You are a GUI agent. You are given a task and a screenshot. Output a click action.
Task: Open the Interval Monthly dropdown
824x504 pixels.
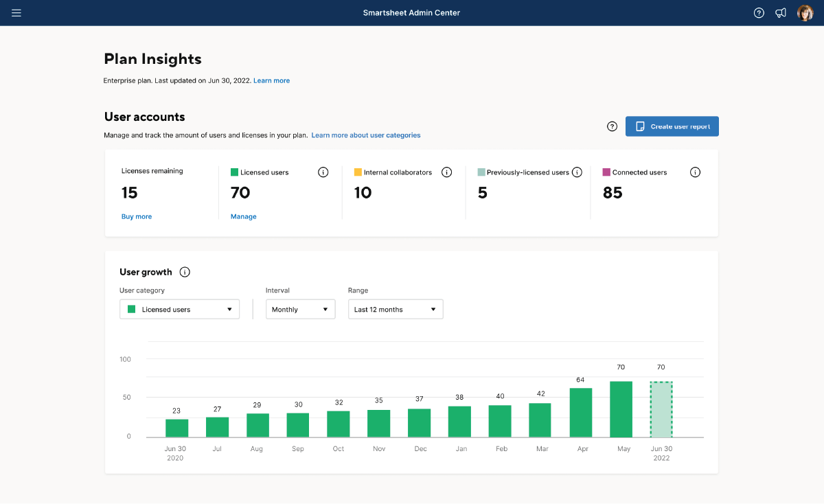click(x=300, y=310)
